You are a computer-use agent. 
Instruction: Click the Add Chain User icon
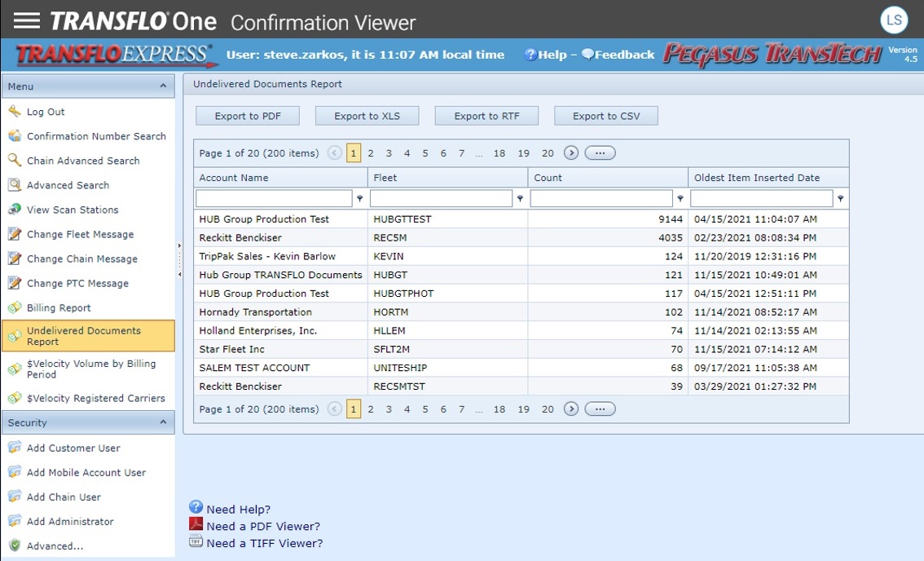point(15,497)
